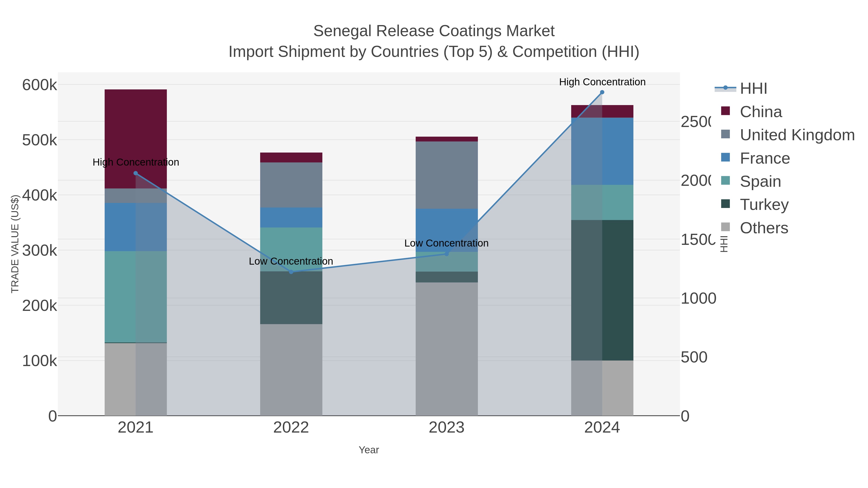868x488 pixels.
Task: Click the 2021 x-axis label
Action: (x=136, y=427)
